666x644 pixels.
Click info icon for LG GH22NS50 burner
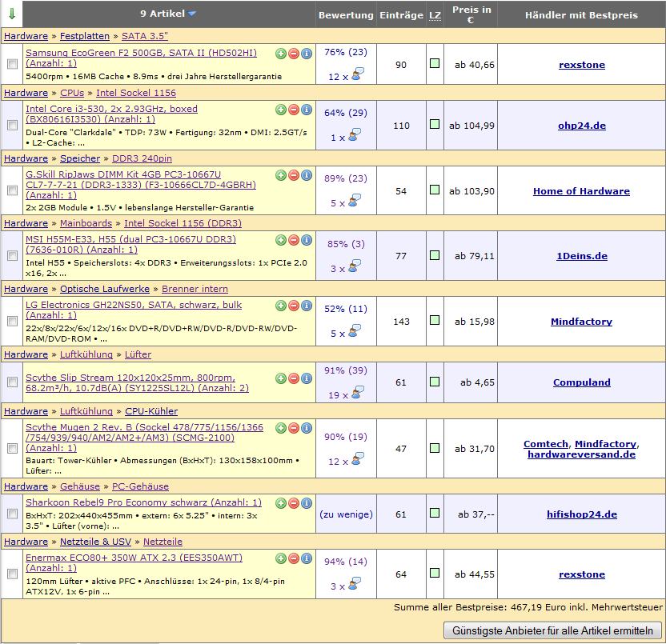307,306
